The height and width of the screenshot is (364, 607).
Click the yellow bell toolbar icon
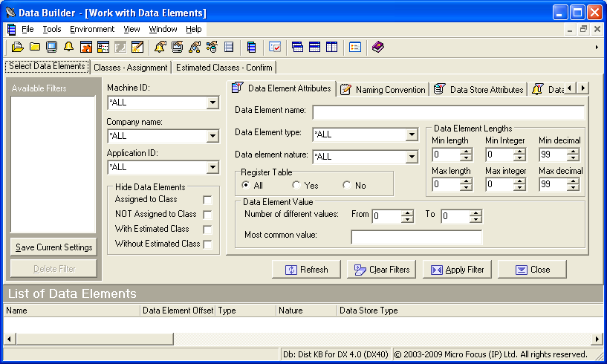[x=69, y=47]
